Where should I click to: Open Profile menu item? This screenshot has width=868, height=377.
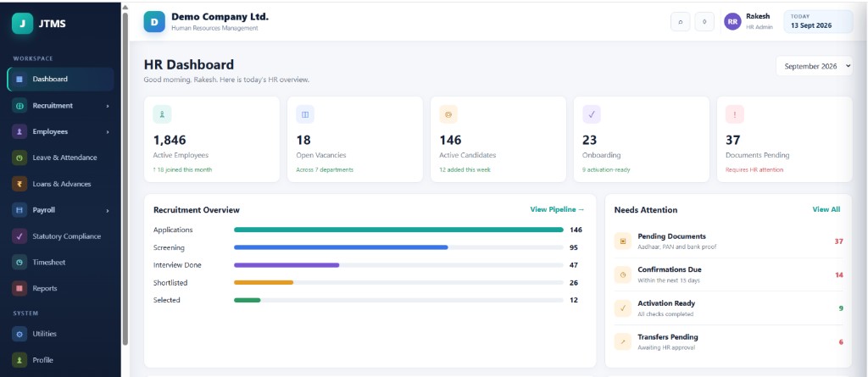click(61, 360)
